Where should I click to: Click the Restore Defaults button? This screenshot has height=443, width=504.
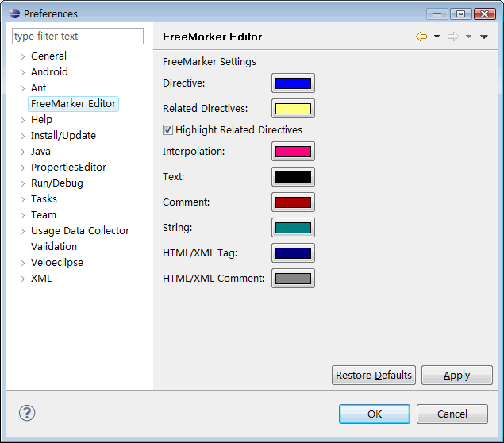pyautogui.click(x=374, y=375)
